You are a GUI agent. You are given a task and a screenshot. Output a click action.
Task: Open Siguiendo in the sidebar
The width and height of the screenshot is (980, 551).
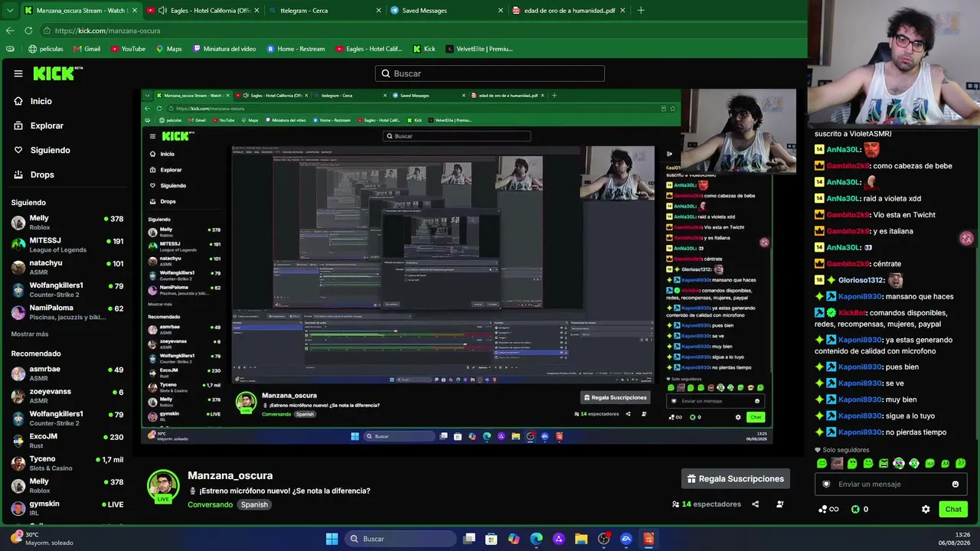42,150
